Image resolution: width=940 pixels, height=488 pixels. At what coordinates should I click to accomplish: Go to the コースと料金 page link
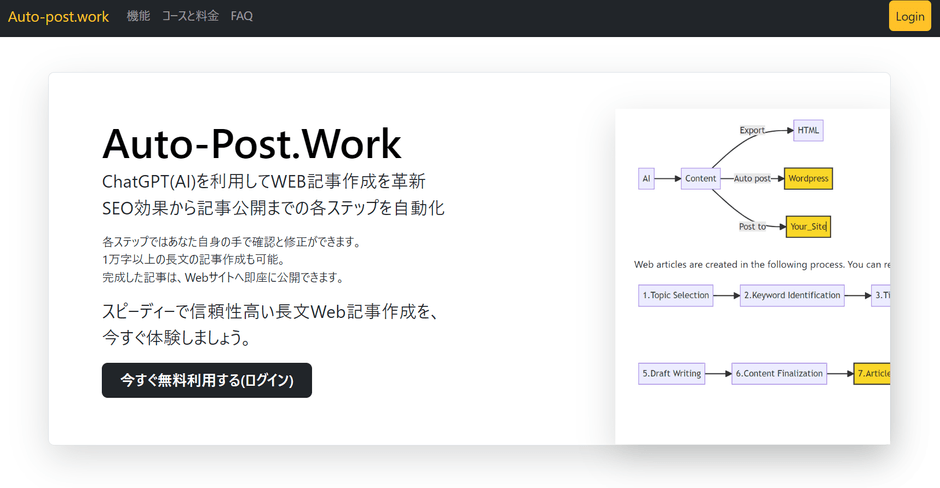190,17
